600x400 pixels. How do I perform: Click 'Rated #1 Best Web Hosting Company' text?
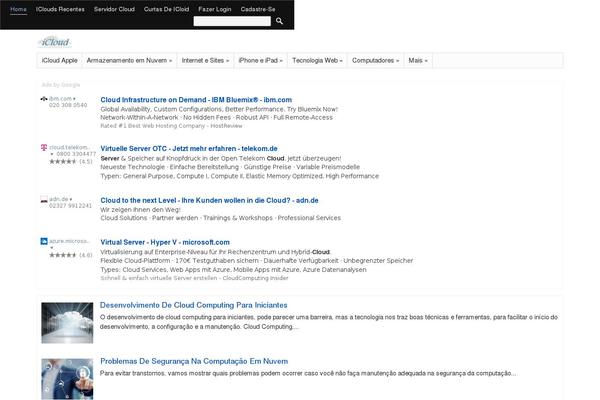153,126
